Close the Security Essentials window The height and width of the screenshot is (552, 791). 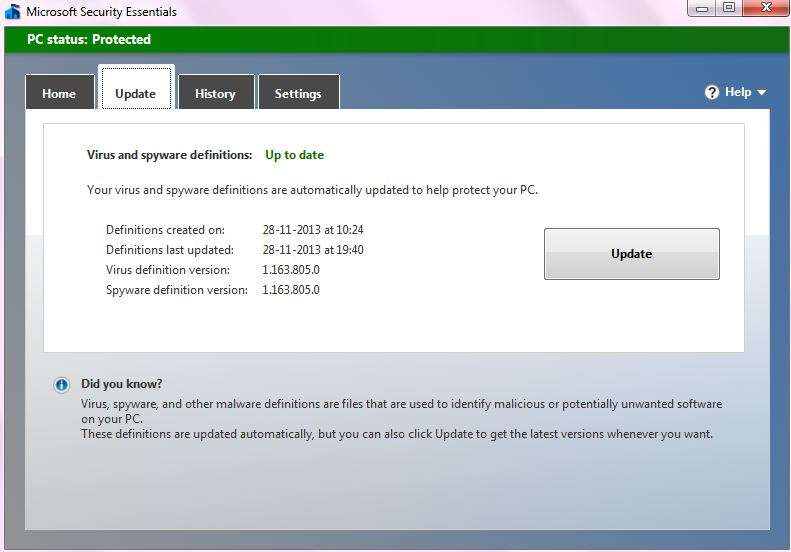[x=766, y=8]
